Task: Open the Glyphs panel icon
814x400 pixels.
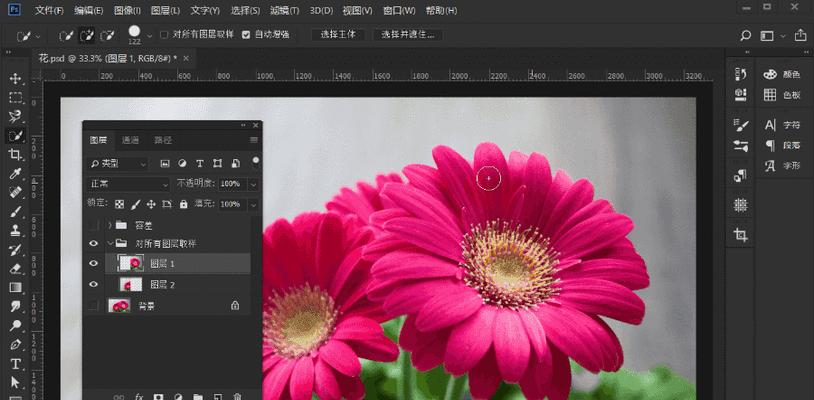Action: point(770,167)
